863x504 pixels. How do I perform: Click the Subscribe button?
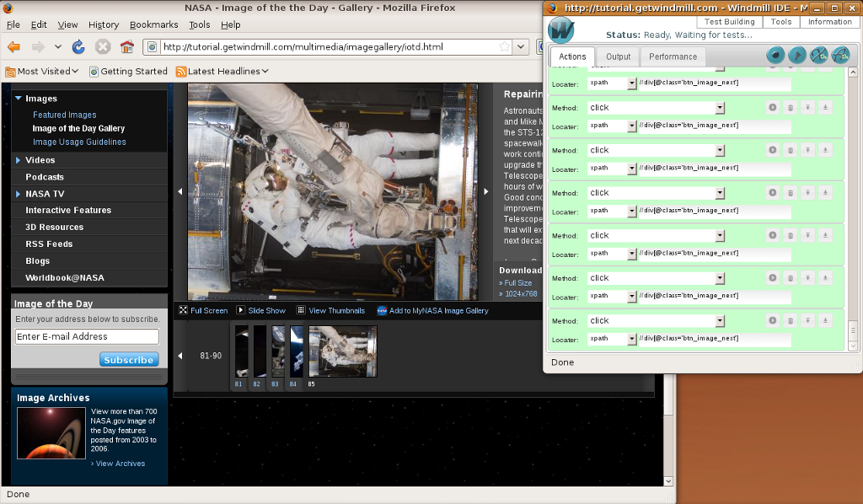coord(129,359)
